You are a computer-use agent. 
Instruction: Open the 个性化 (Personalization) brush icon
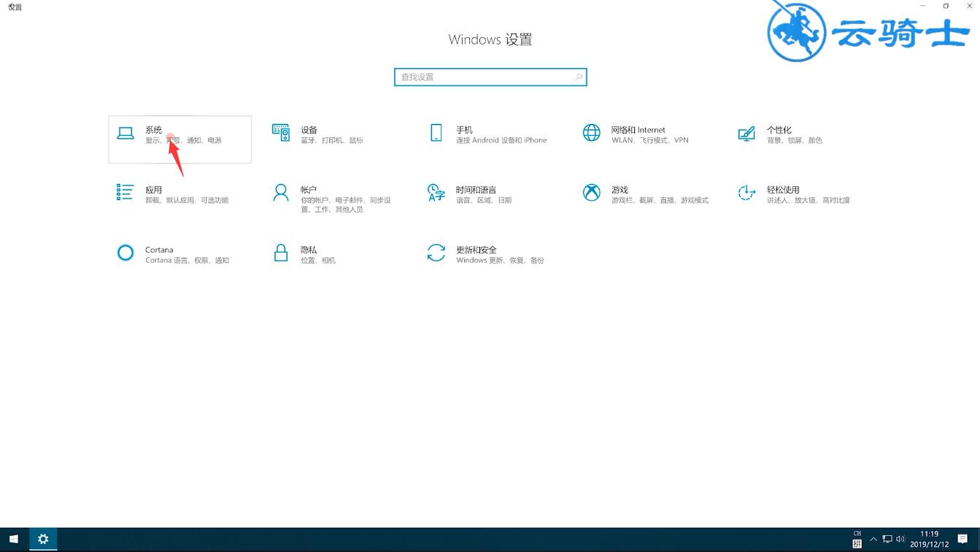point(746,134)
